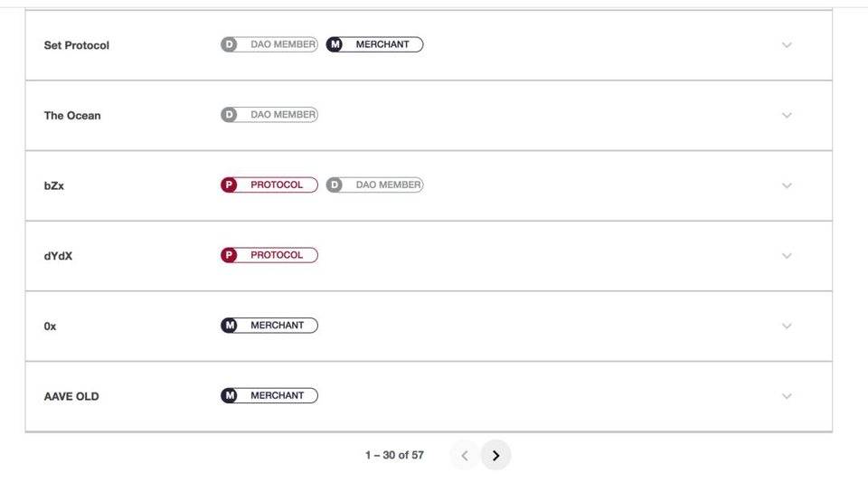Expand the 0x row chevron
868x483 pixels.
787,326
